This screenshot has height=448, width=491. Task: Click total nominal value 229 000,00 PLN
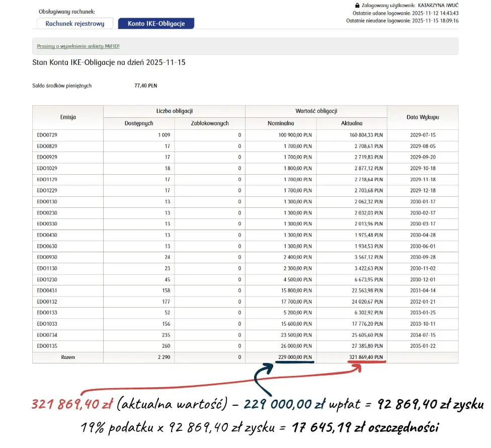coord(294,357)
